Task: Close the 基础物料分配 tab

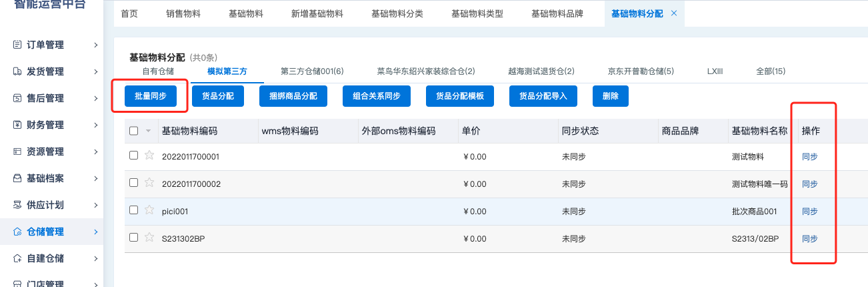Action: pos(673,13)
